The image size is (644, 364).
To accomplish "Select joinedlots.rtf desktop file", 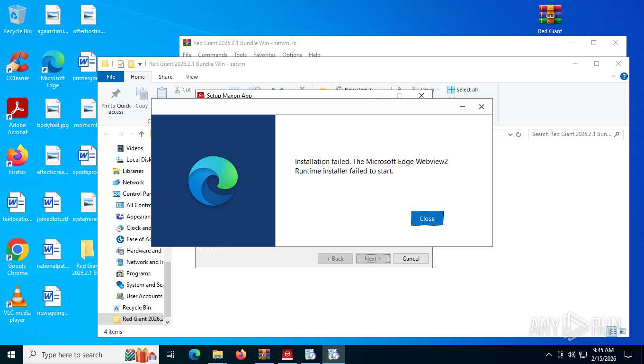I will click(53, 207).
